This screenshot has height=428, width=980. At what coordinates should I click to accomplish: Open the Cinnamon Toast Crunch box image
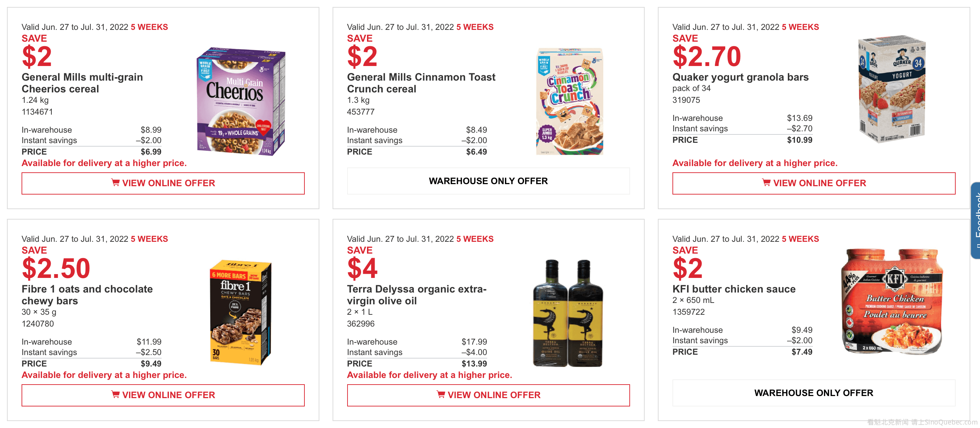570,101
